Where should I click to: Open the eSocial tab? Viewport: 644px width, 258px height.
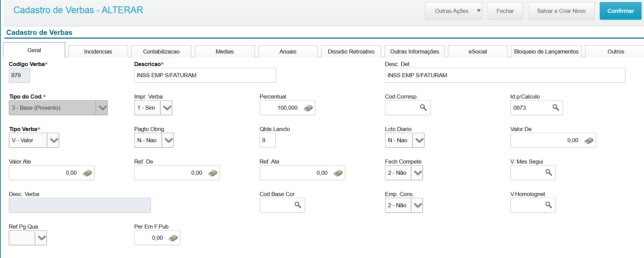point(478,51)
